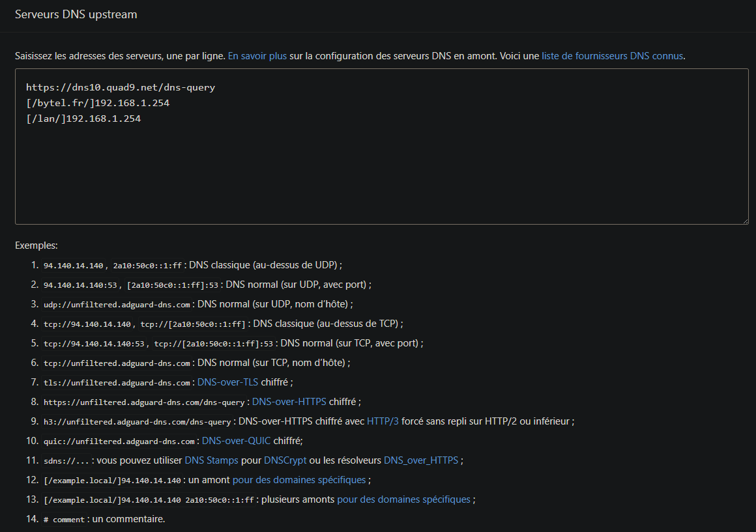Image resolution: width=756 pixels, height=532 pixels.
Task: Click the DNS Stamps link
Action: point(211,460)
